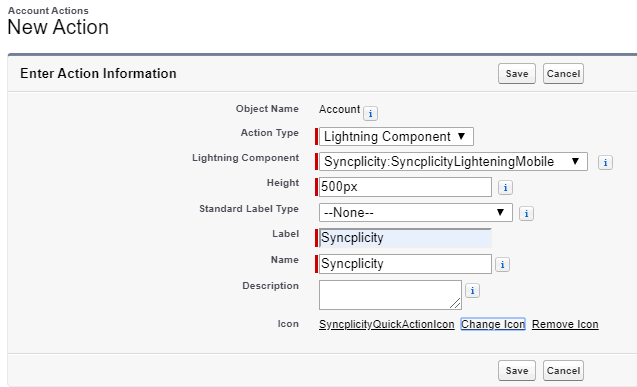
Task: Click the New Action page title
Action: coord(58,28)
